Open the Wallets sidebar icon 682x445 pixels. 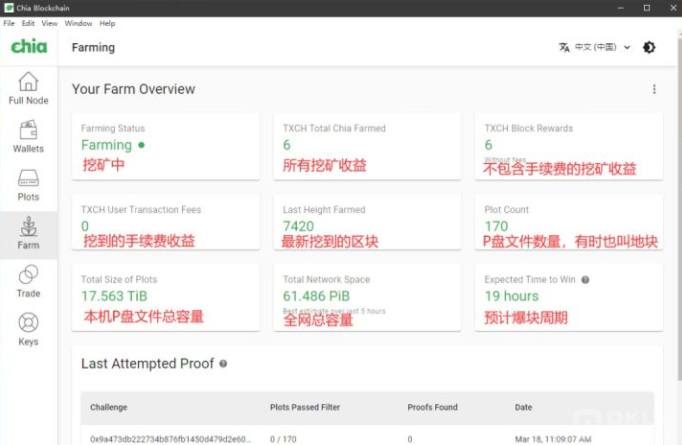click(28, 137)
